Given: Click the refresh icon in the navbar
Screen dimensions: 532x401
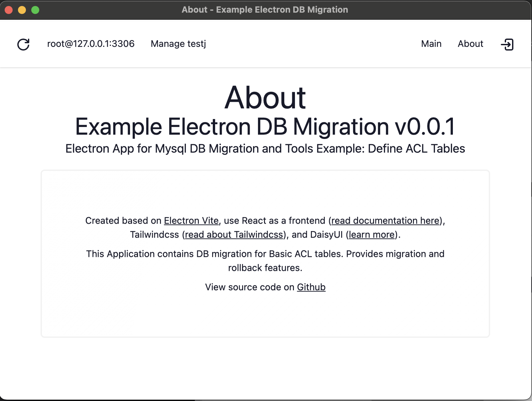Looking at the screenshot, I should point(23,44).
